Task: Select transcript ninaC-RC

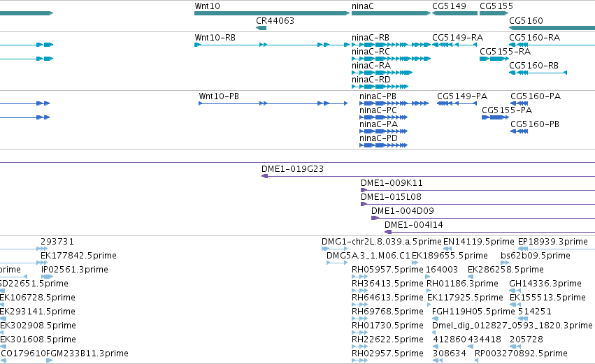Action: click(x=392, y=59)
